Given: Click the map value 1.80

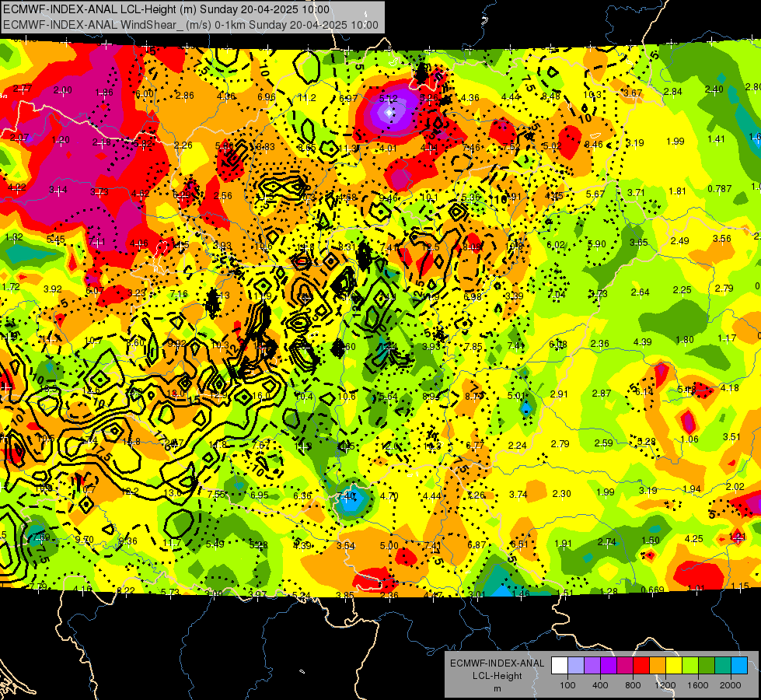Looking at the screenshot, I should [x=685, y=340].
